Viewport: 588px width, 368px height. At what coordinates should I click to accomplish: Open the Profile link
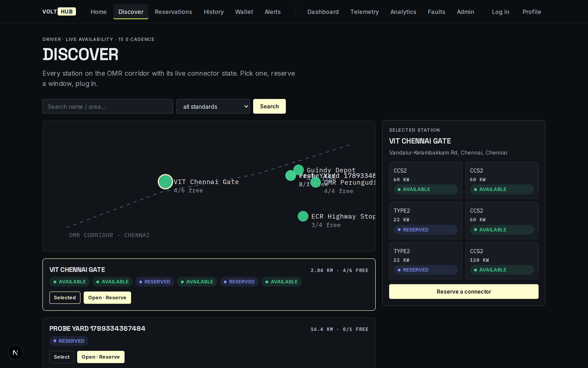coord(532,12)
